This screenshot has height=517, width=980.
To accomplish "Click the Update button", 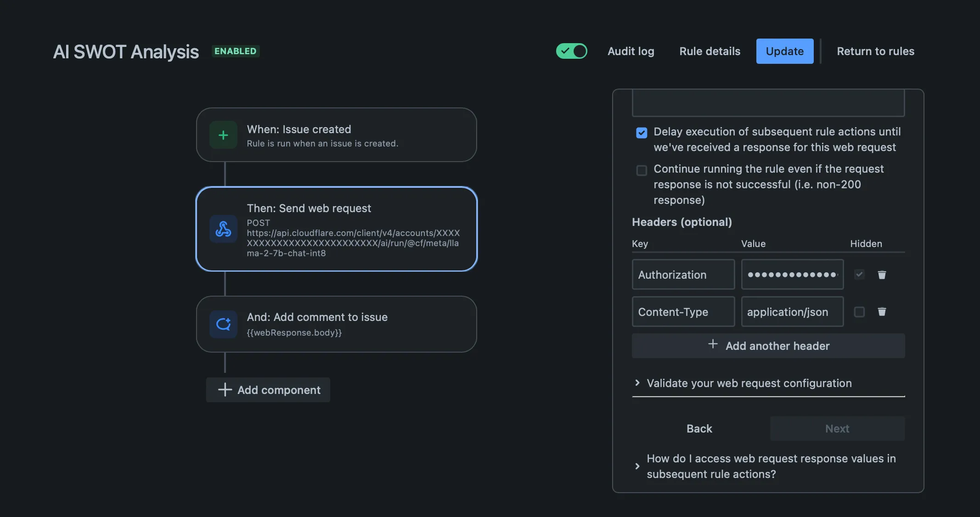I will tap(784, 51).
